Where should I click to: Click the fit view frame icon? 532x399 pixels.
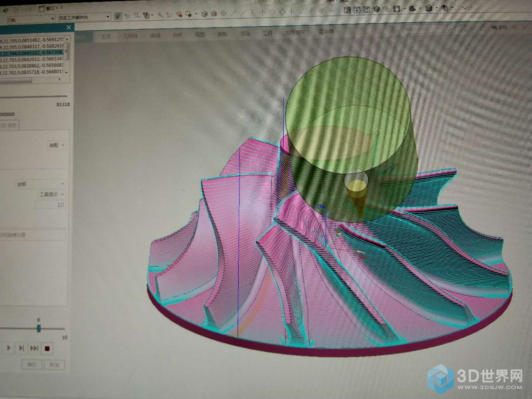[397, 9]
